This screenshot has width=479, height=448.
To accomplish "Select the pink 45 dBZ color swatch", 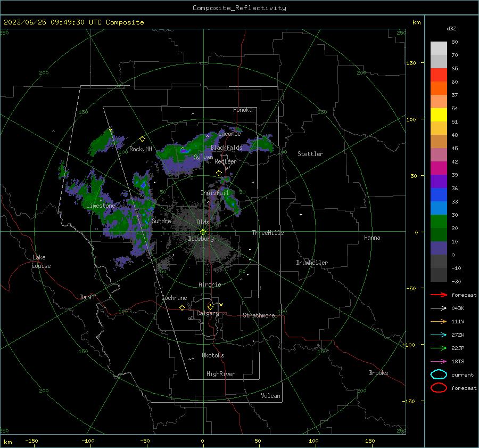I will (439, 154).
